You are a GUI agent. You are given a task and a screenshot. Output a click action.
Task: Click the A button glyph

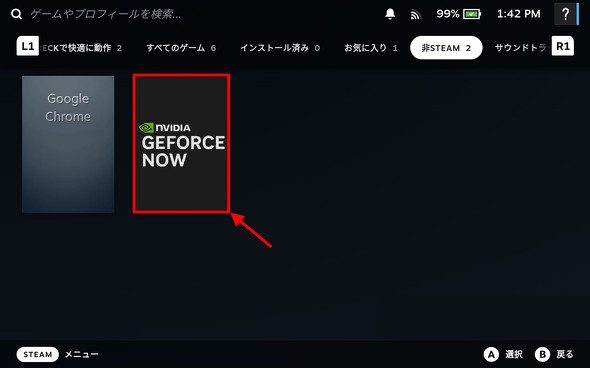pos(491,354)
